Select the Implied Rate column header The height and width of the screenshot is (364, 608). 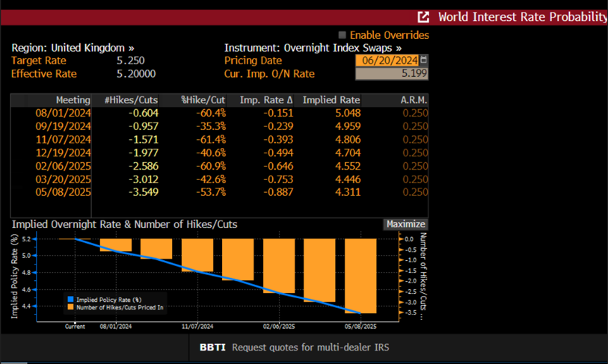click(x=331, y=100)
